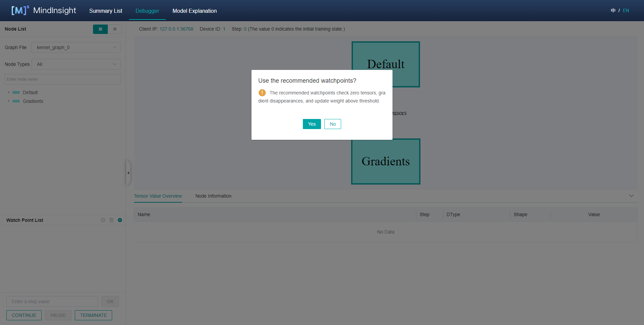Screen dimensions: 644x325
Task: Switch language to Chinese
Action: pyautogui.click(x=613, y=10)
